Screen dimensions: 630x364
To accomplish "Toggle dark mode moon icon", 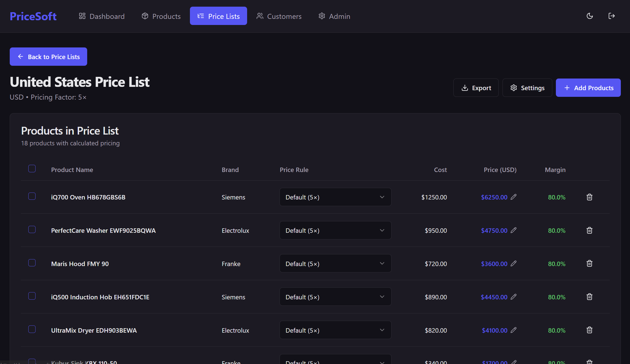I will [x=590, y=16].
